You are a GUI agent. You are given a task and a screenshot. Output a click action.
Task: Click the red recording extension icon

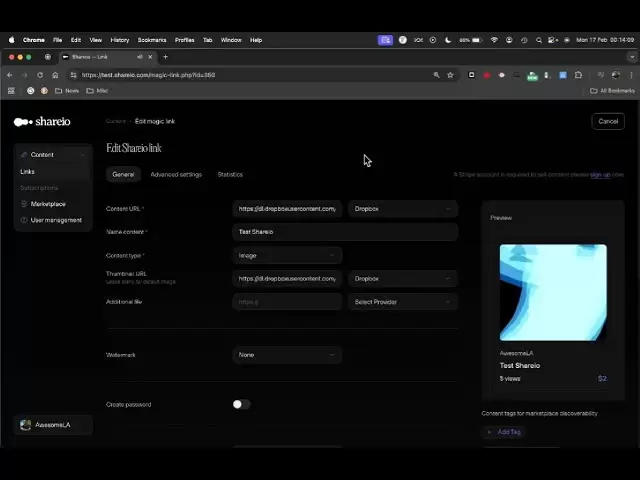tap(487, 75)
